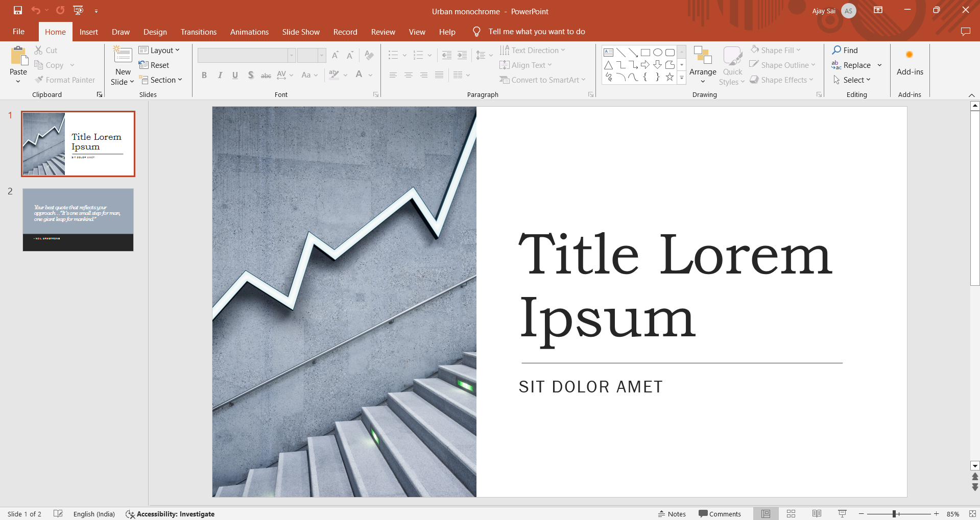Start slideshow from beginning icon in title bar
The image size is (980, 520).
pyautogui.click(x=78, y=10)
